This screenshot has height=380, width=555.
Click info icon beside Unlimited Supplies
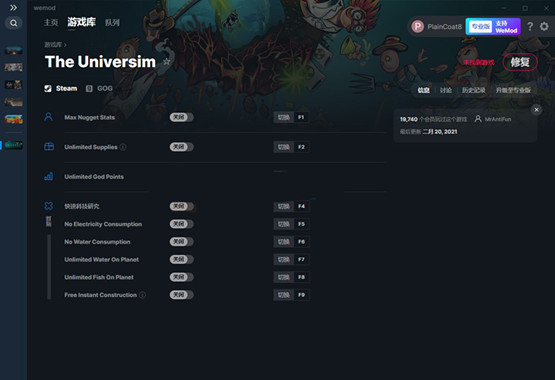(123, 147)
